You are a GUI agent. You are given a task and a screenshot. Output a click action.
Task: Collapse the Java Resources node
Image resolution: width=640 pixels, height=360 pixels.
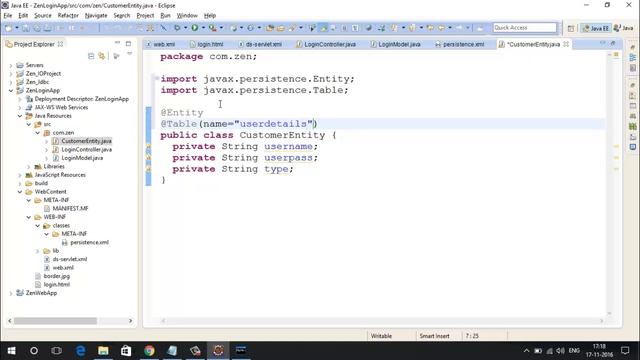[x=20, y=116]
